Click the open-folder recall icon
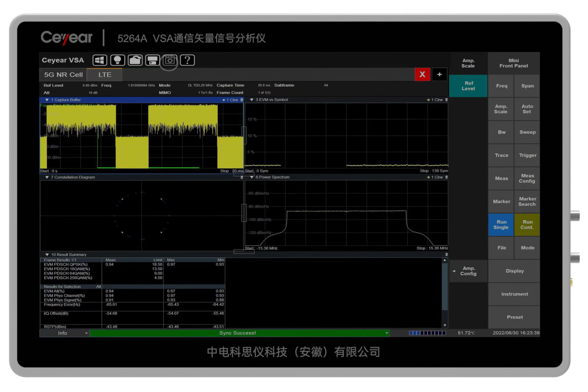Screen dimensions: 588x392 (x=135, y=60)
